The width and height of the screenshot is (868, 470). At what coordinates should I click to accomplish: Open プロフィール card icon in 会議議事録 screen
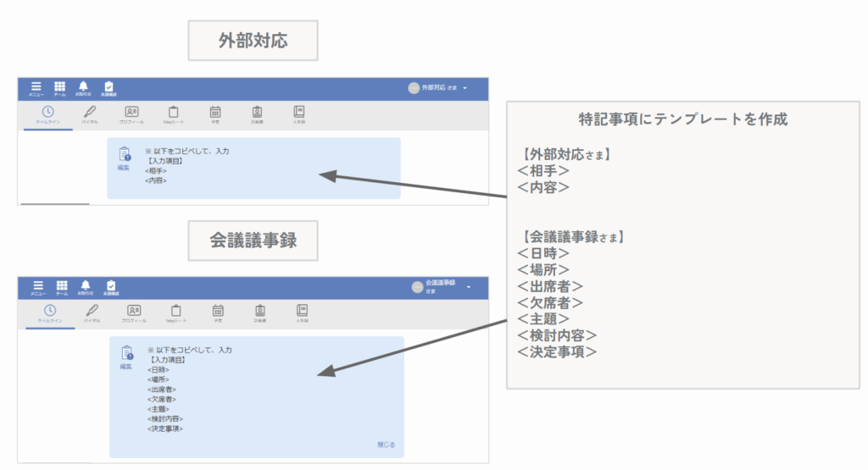point(134,310)
